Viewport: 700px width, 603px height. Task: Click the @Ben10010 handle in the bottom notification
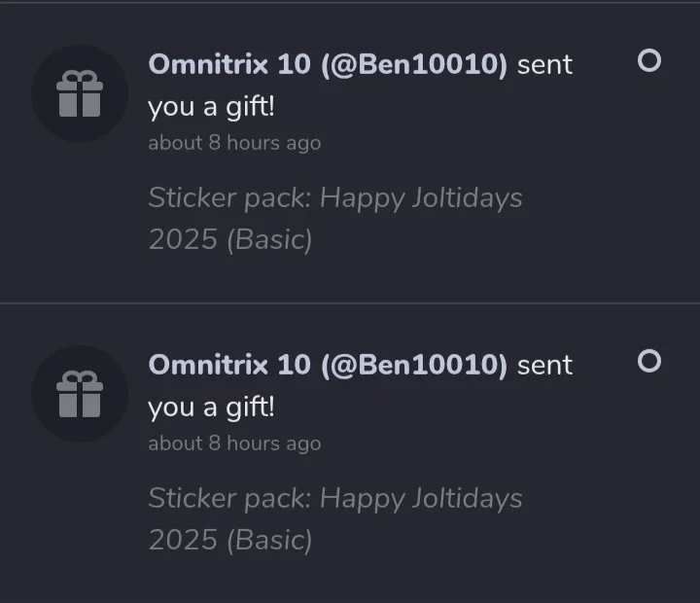coord(414,365)
